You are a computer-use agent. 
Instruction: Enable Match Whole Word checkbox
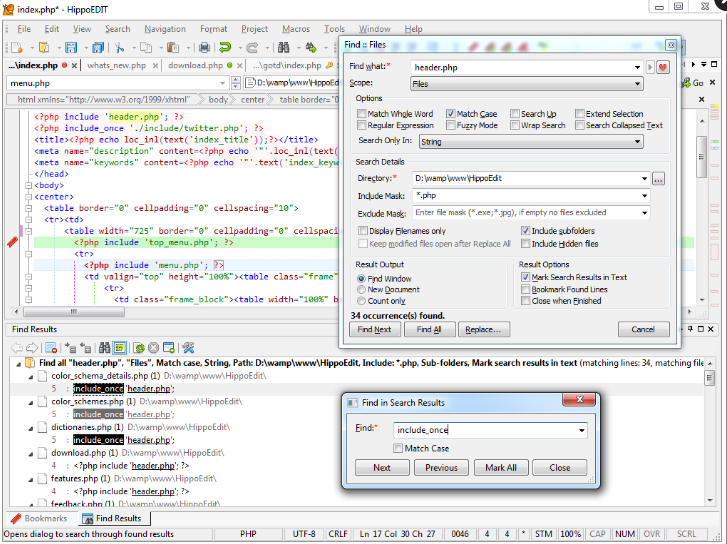tap(362, 114)
